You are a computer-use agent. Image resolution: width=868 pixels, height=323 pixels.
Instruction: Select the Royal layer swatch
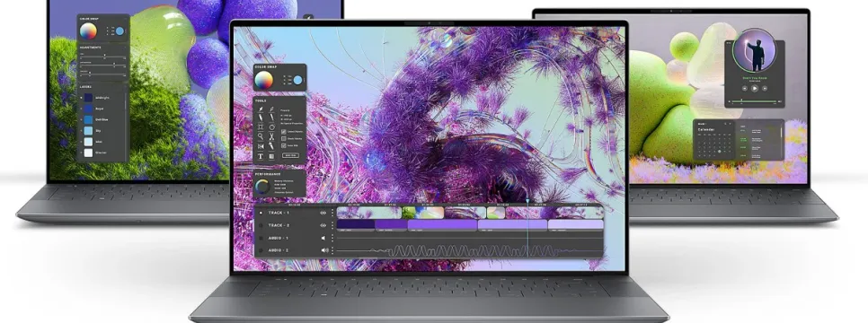[88, 109]
